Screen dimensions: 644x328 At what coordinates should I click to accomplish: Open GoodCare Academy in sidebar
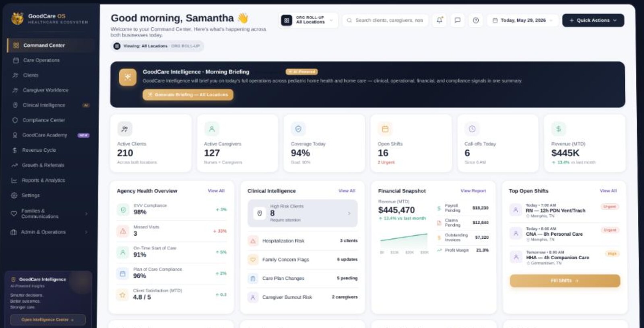tap(50, 135)
